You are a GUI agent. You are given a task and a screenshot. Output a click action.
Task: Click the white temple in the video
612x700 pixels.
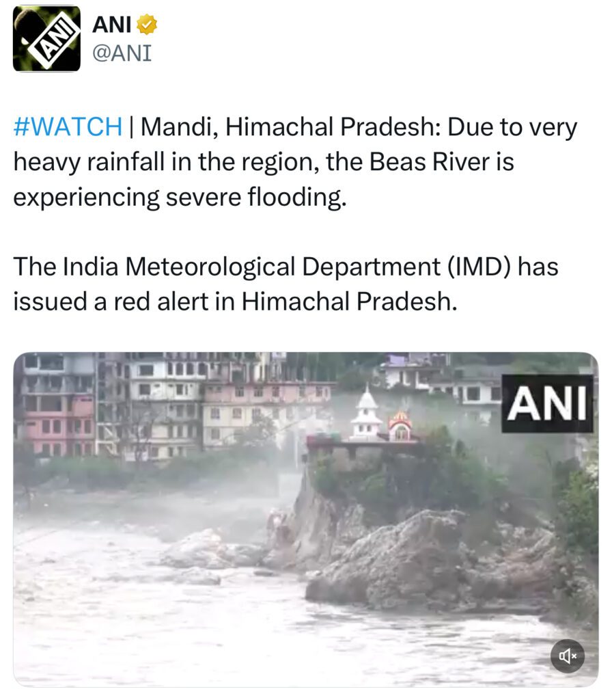(x=367, y=414)
